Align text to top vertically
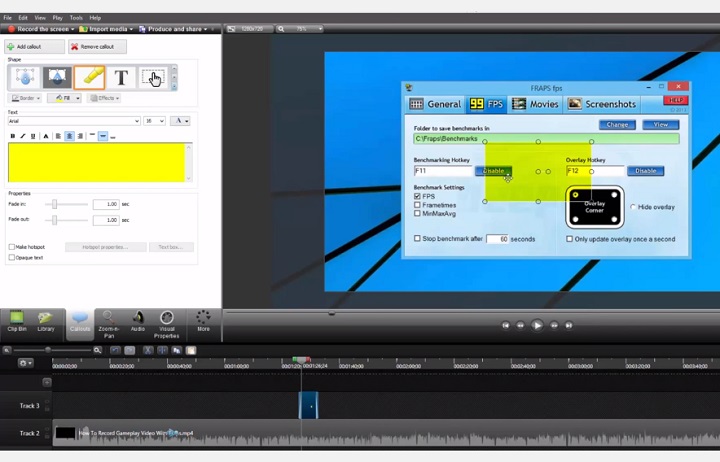The width and height of the screenshot is (720, 462). pos(92,135)
